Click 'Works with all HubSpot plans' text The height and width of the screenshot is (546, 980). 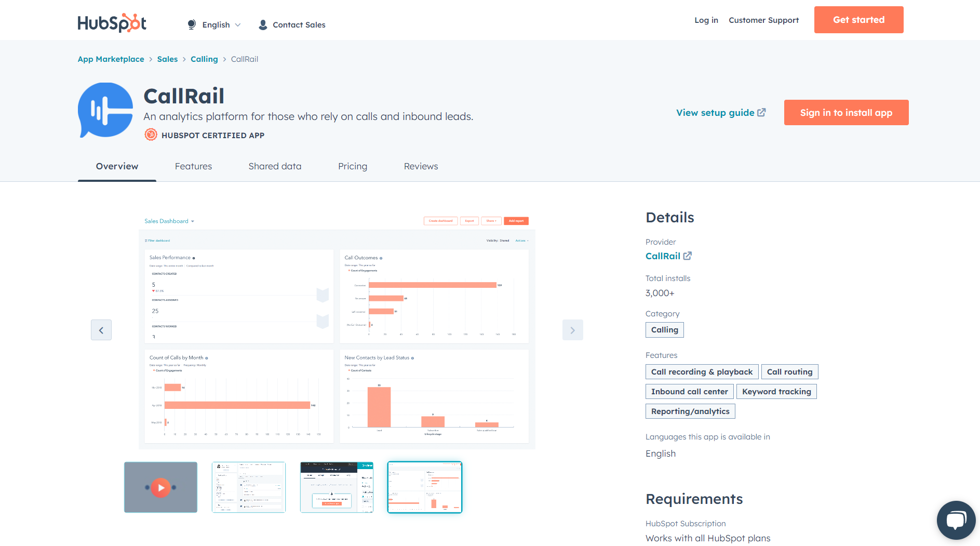(708, 538)
